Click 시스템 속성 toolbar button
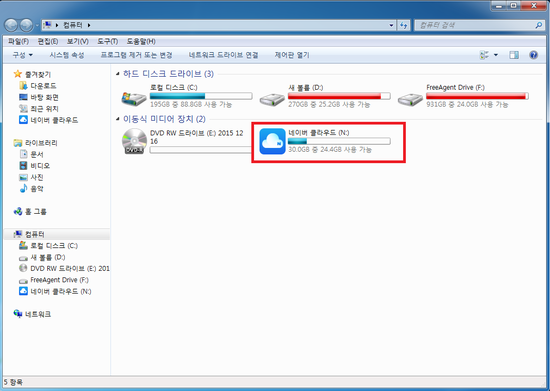The width and height of the screenshot is (550, 391). 67,55
